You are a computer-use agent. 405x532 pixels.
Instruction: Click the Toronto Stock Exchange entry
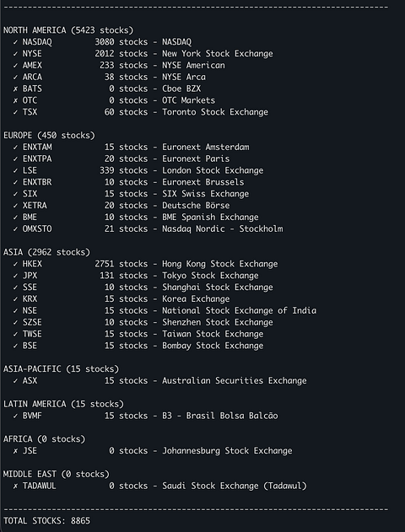coord(215,112)
